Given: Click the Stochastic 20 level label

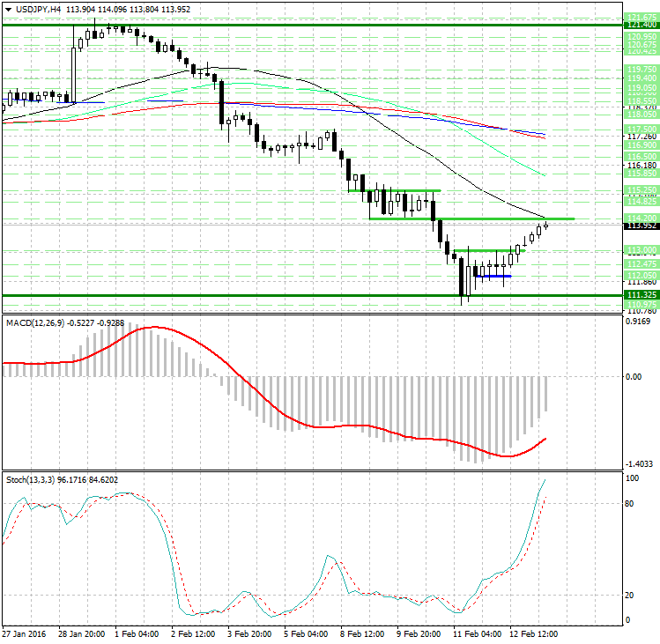Looking at the screenshot, I should [x=629, y=596].
